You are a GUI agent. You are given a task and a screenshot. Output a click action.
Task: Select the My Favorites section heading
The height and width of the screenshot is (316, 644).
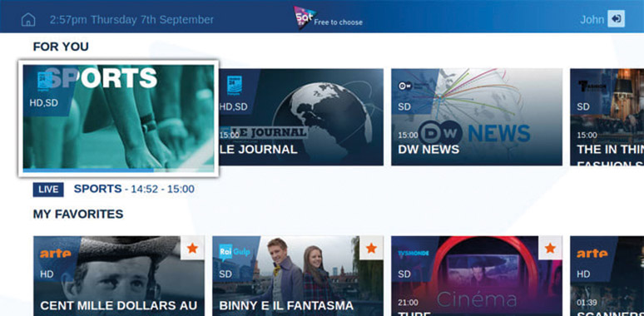pyautogui.click(x=78, y=214)
